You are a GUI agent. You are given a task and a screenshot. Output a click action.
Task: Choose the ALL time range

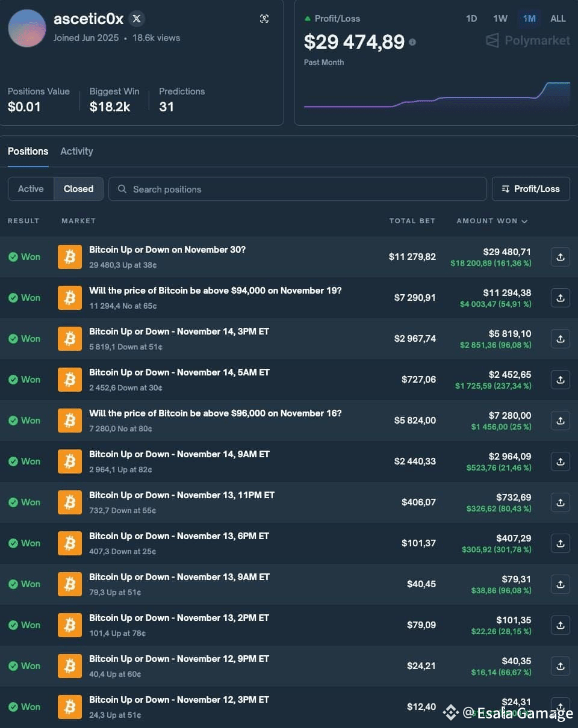(x=558, y=19)
